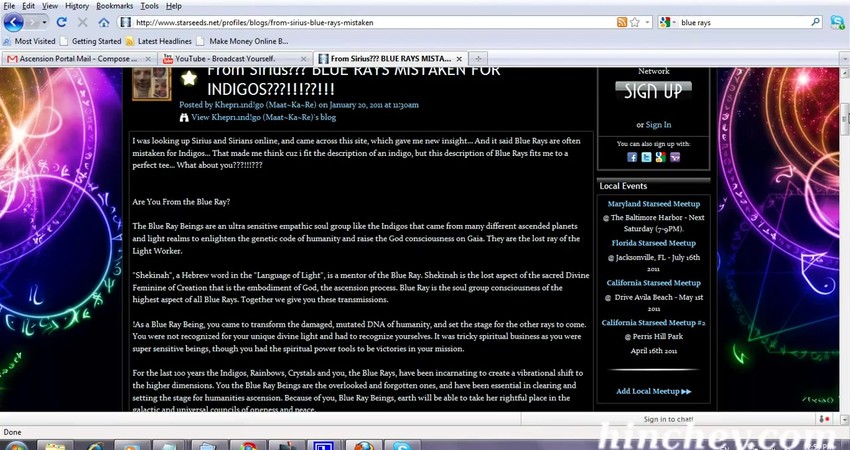Click the Add Local Meetup link
Screen dimensions: 850x450
pos(653,391)
